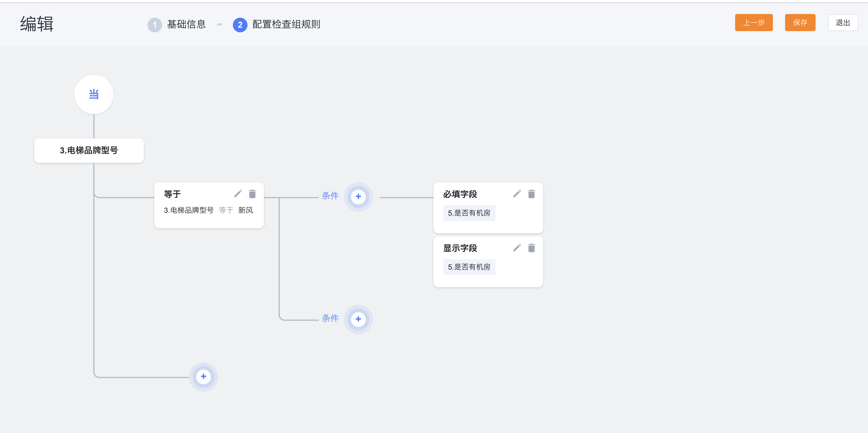
Task: Add action via lower 条件 plus button
Action: pyautogui.click(x=358, y=319)
